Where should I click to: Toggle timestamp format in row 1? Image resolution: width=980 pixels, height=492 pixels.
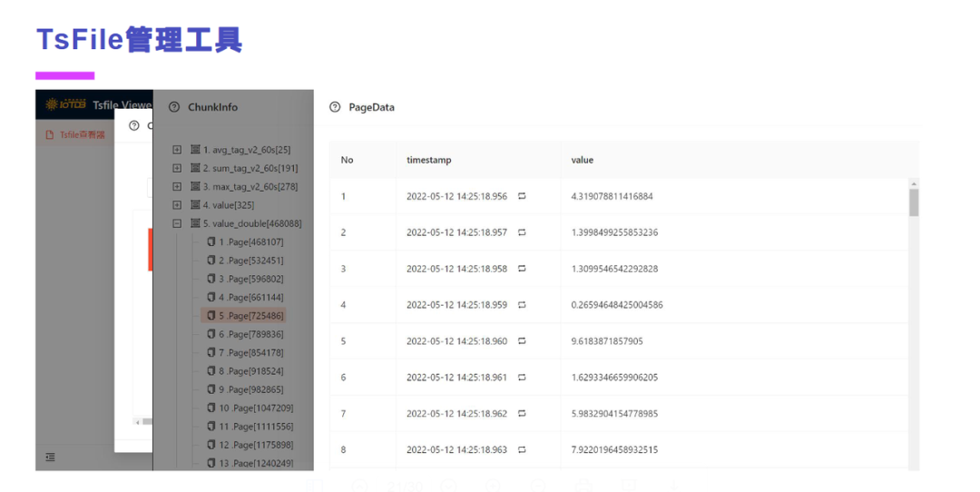(522, 196)
